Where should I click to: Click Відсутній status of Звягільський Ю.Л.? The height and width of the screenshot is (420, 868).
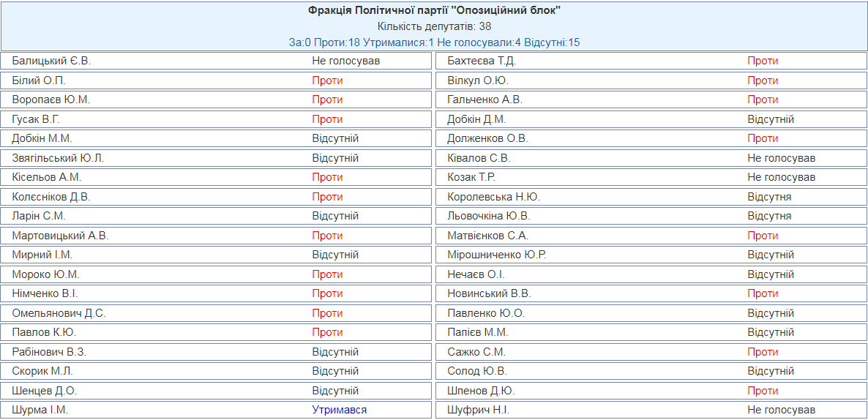point(335,158)
